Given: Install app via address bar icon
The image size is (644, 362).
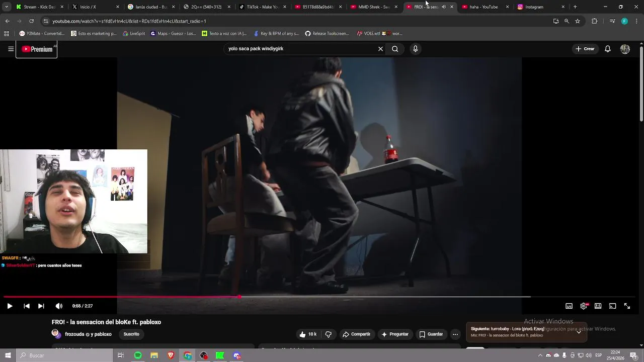Looking at the screenshot, I should tap(556, 21).
